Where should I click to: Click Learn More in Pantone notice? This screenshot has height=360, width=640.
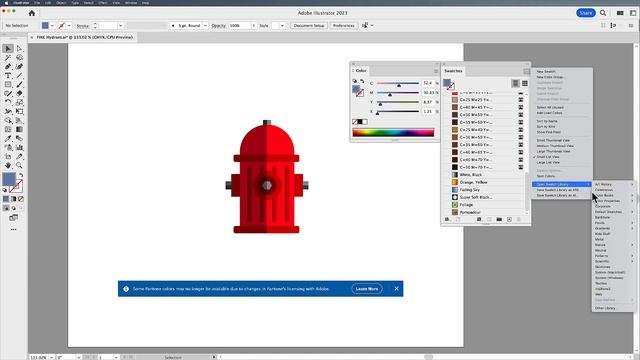click(367, 289)
